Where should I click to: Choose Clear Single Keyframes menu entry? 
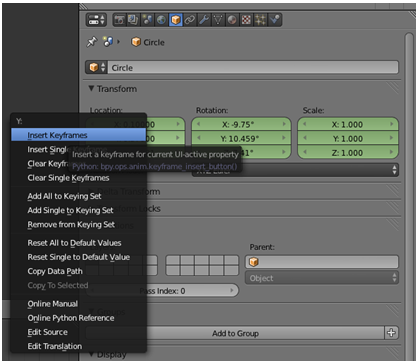pos(79,178)
